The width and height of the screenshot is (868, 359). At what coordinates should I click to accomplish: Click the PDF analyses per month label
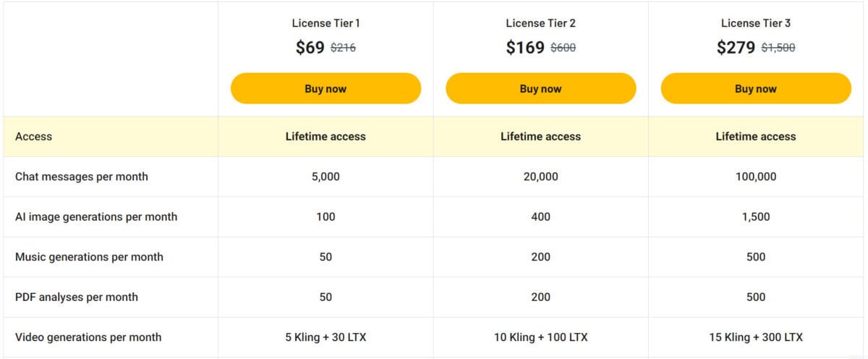click(77, 297)
